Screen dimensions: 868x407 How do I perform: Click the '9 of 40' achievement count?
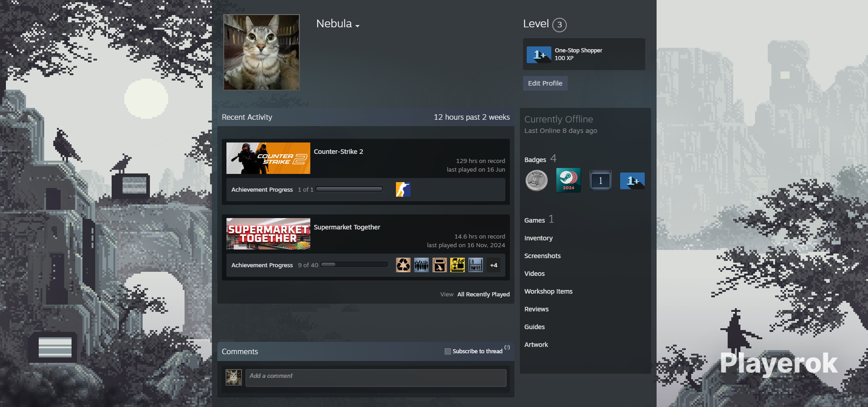coord(308,265)
